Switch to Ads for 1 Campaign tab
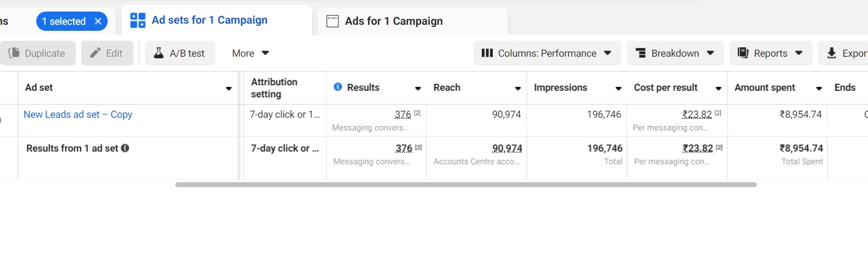The width and height of the screenshot is (868, 268). [413, 21]
